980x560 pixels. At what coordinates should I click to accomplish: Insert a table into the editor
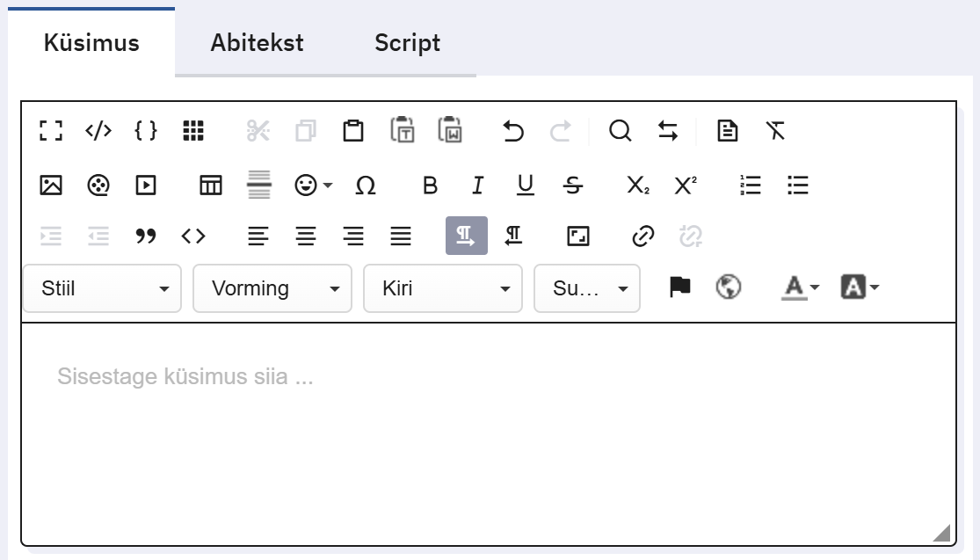point(211,185)
